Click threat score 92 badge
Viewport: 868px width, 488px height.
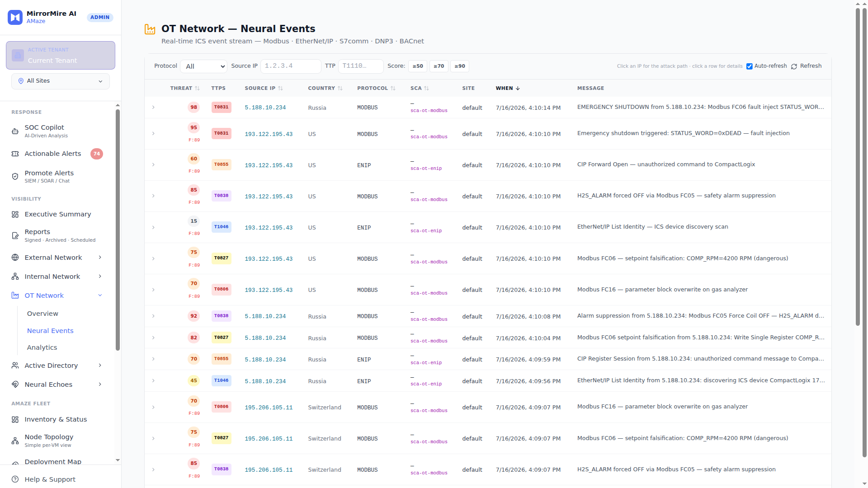tap(194, 316)
